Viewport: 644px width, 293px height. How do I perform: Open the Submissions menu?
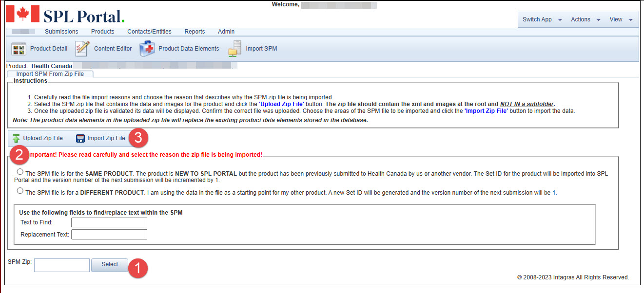[61, 32]
